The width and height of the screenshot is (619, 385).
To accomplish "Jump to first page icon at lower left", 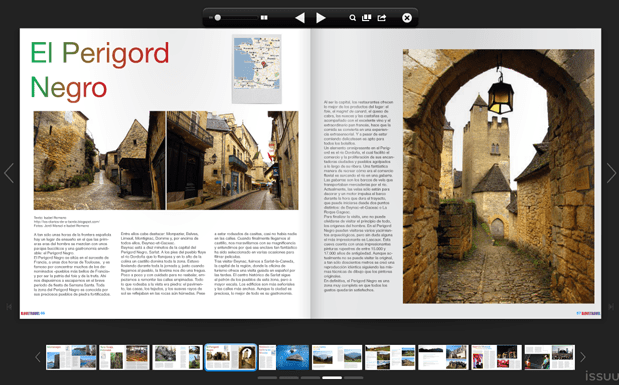I will coord(9,306).
